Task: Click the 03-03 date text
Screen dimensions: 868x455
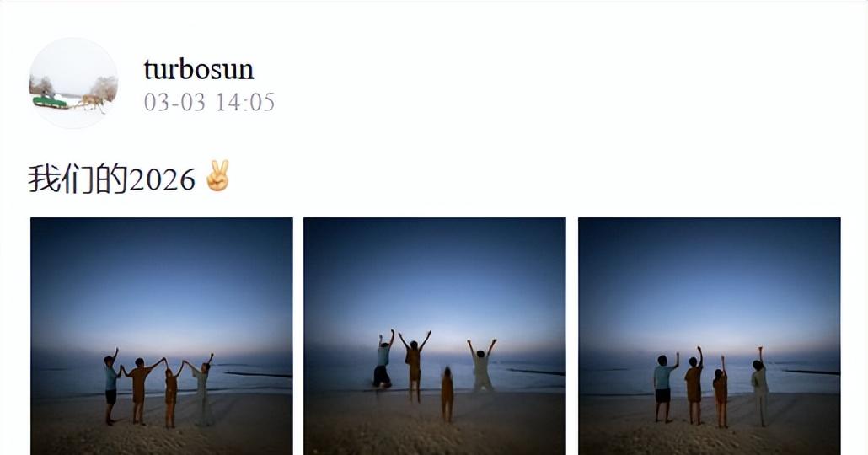Action: [x=175, y=103]
